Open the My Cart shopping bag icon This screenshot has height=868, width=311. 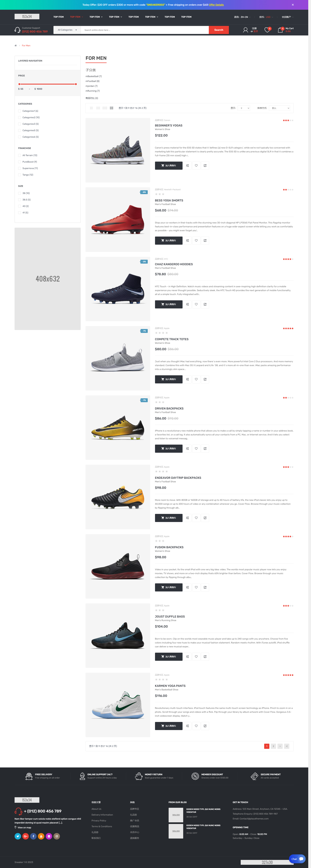click(x=280, y=30)
